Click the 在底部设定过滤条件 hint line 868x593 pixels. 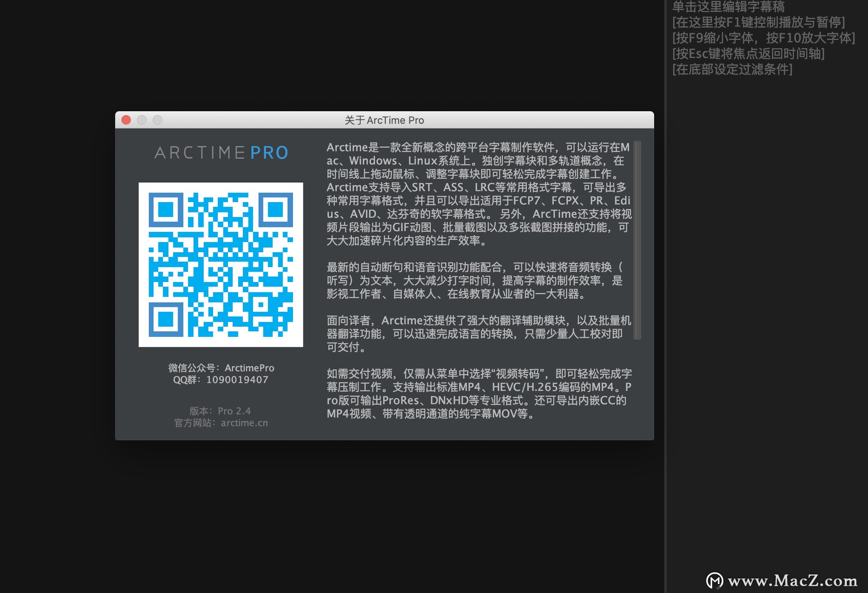(x=732, y=69)
